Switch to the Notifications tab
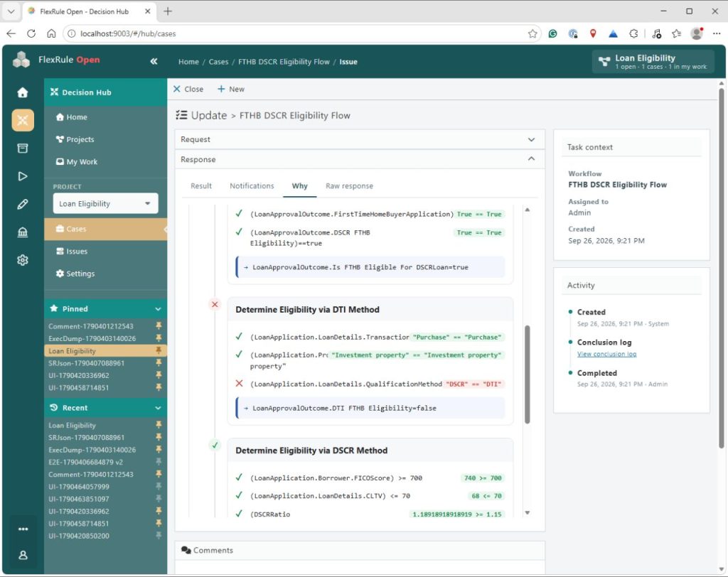This screenshot has width=728, height=577. click(x=252, y=185)
